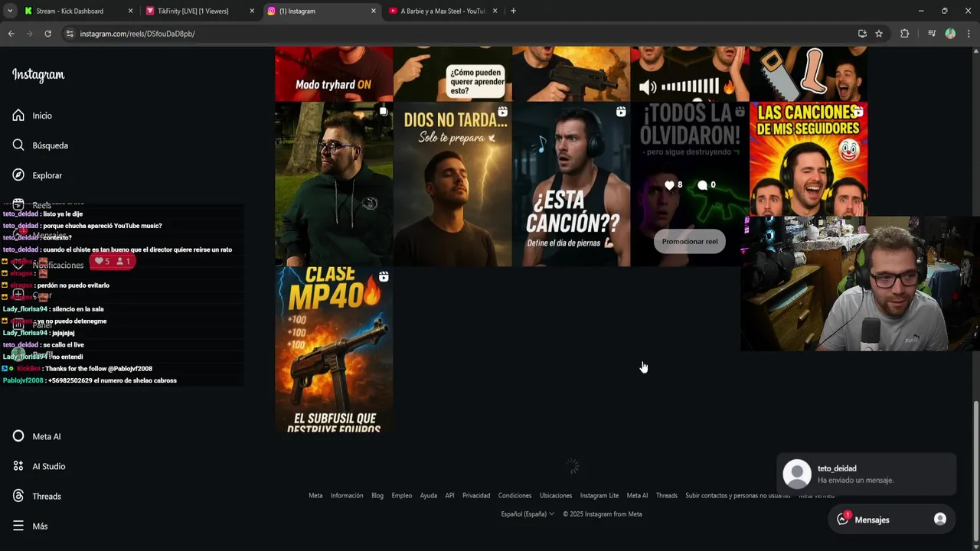Bookmark this page with star icon
Image resolution: width=980 pixels, height=551 pixels.
(x=879, y=34)
